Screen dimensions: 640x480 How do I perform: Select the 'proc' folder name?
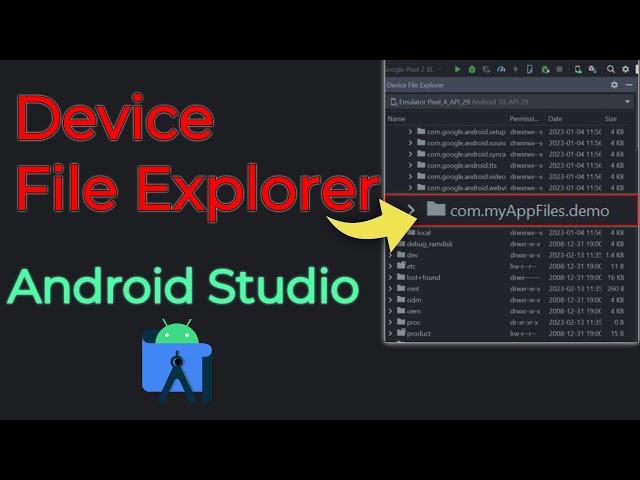pyautogui.click(x=413, y=322)
